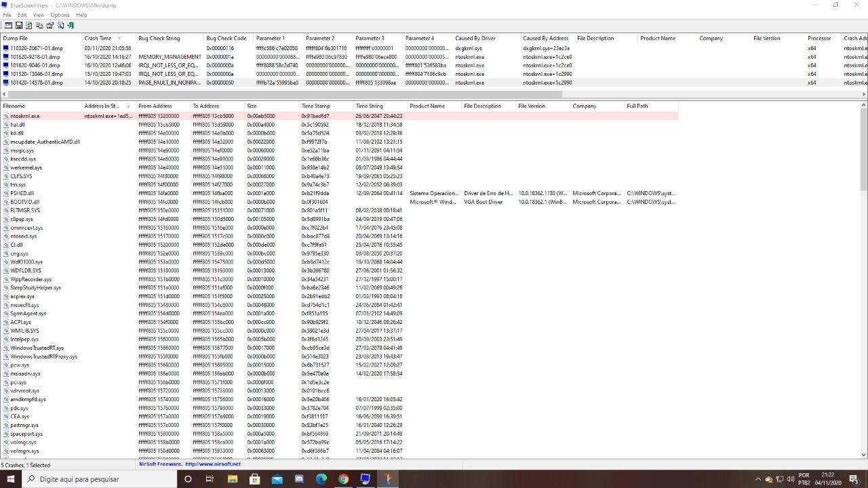Click the taskbar search box
This screenshot has width=868, height=488.
[100, 479]
